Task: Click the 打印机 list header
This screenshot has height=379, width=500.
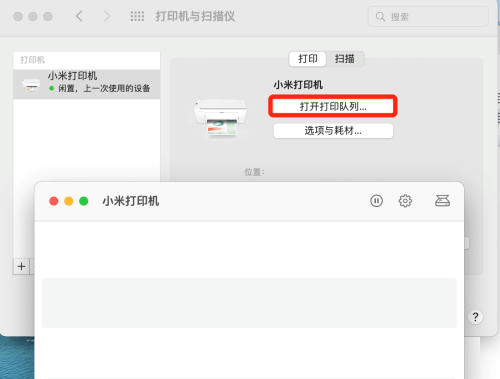Action: pos(33,60)
